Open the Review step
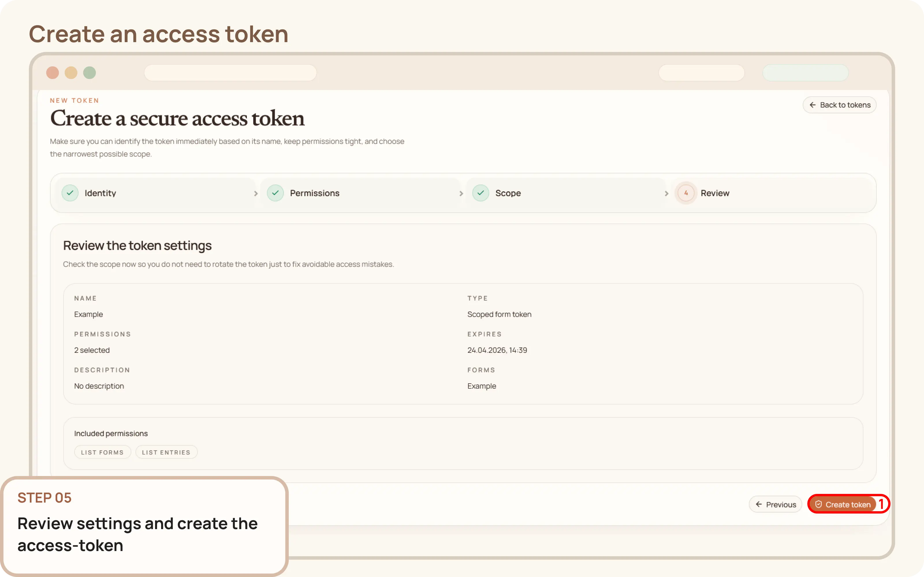This screenshot has height=577, width=924. [715, 193]
